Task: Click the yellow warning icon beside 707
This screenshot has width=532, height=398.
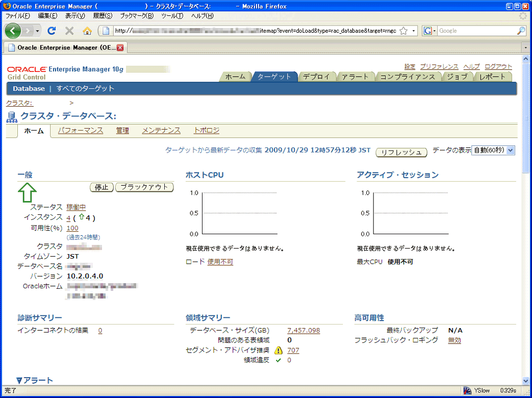Action: pyautogui.click(x=278, y=351)
